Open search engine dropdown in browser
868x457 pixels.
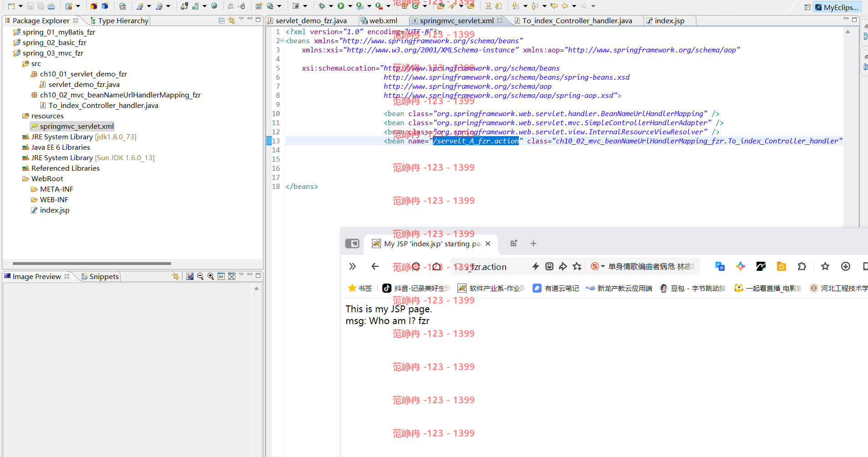pyautogui.click(x=603, y=267)
